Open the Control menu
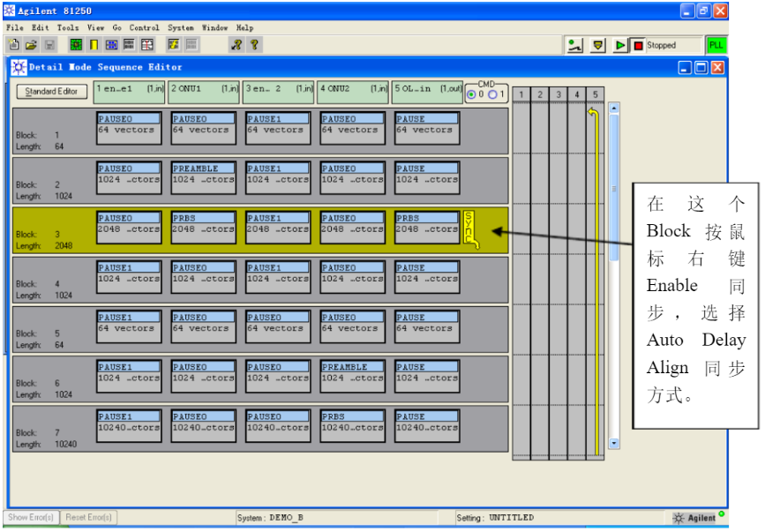The height and width of the screenshot is (532, 765). point(144,28)
